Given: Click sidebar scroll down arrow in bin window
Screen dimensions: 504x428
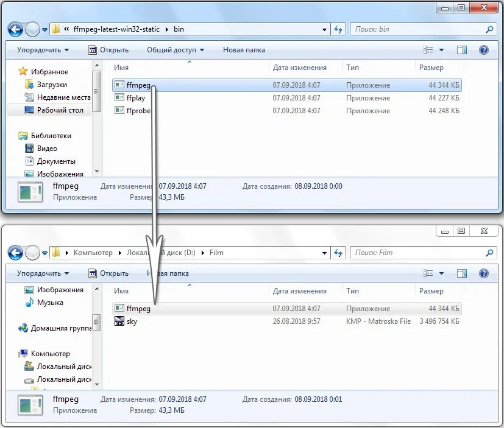Looking at the screenshot, I should (97, 172).
